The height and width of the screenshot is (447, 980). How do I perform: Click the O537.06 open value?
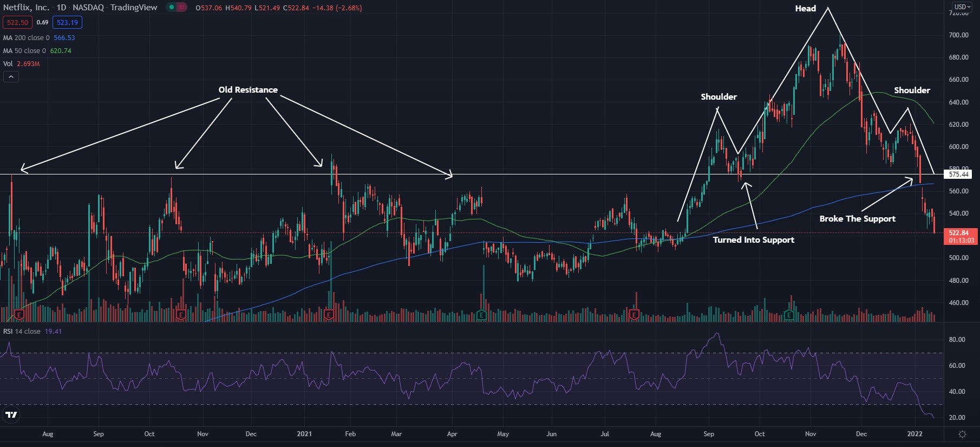(208, 8)
